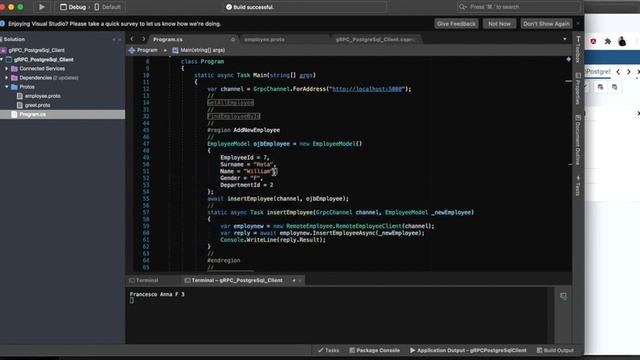Open the Main(string[] args) member breadcrumb
This screenshot has height=360, width=640.
click(199, 50)
